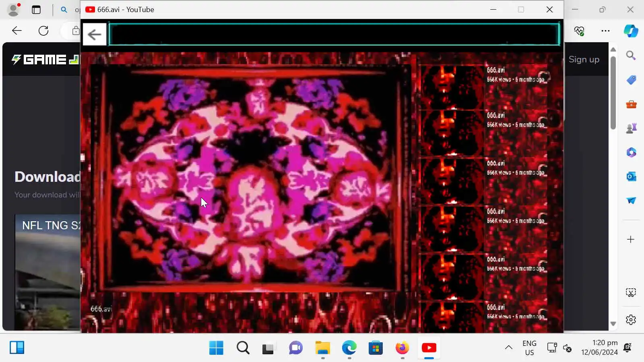This screenshot has width=644, height=362.
Task: Open File Explorer from the taskbar
Action: coord(322,348)
